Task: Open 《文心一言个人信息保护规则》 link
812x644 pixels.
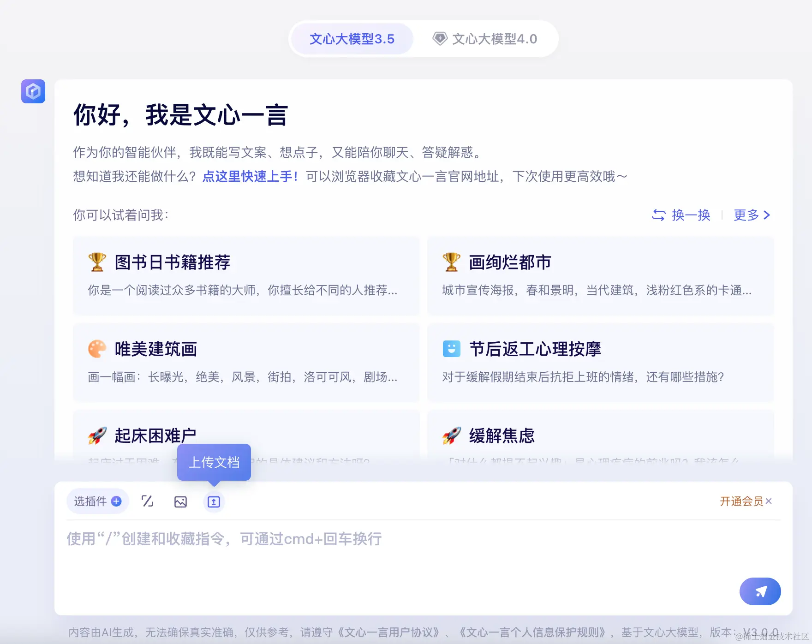Action: click(x=532, y=632)
